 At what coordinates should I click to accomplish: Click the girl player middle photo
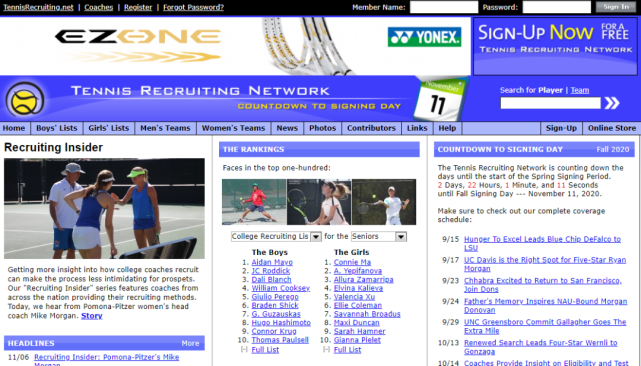pos(319,202)
